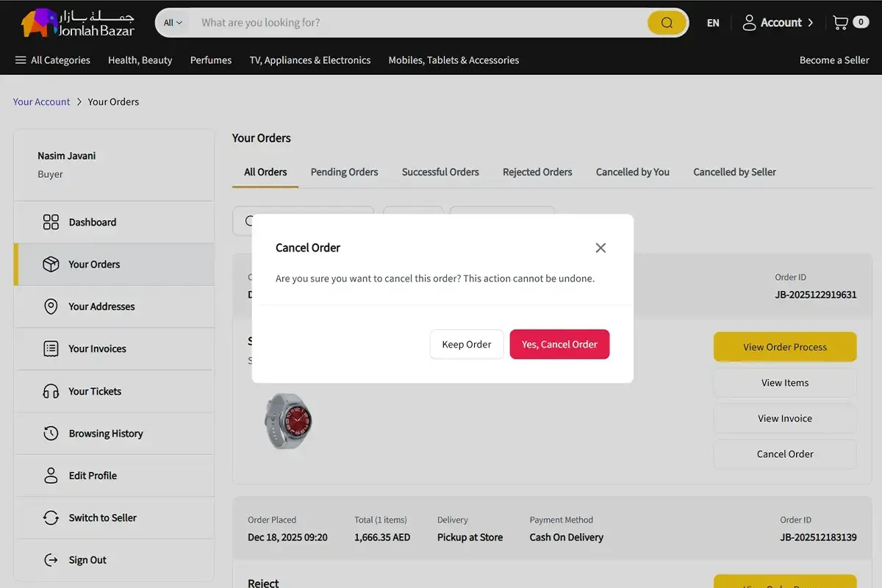Click Switch to Seller option
The width and height of the screenshot is (882, 588).
(102, 518)
